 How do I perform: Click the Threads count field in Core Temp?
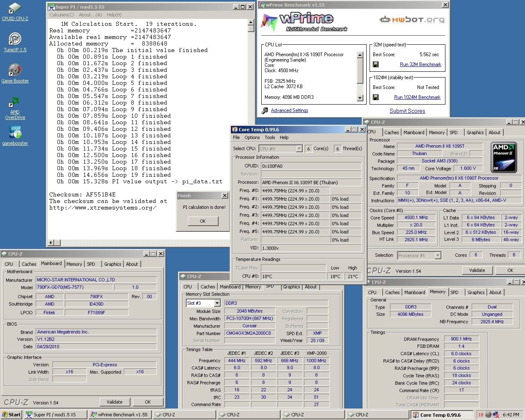click(x=338, y=148)
